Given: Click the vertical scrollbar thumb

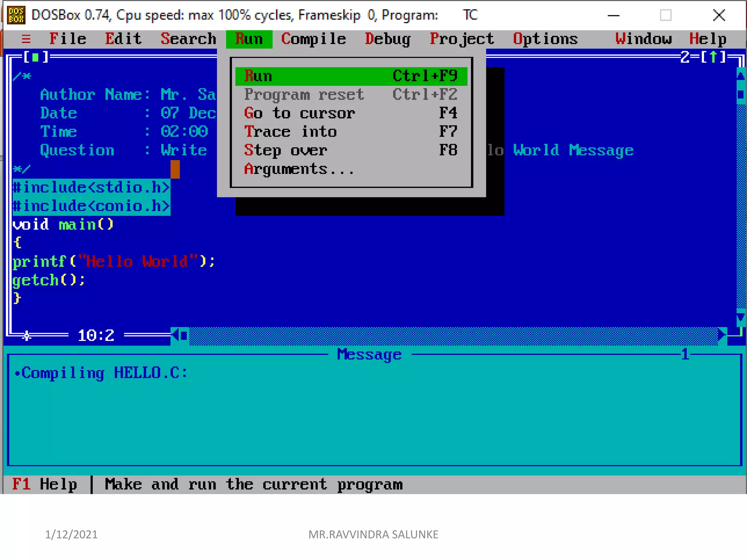Looking at the screenshot, I should click(x=740, y=95).
